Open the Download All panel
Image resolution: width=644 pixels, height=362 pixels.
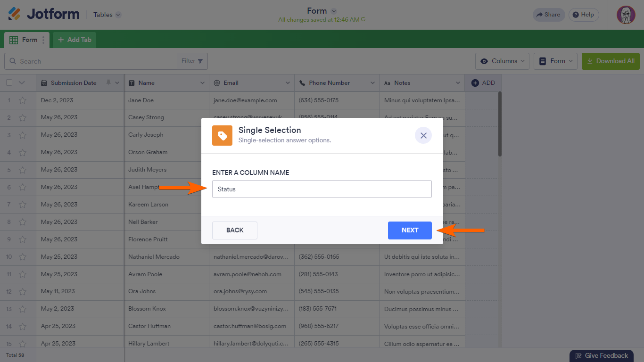pos(611,61)
